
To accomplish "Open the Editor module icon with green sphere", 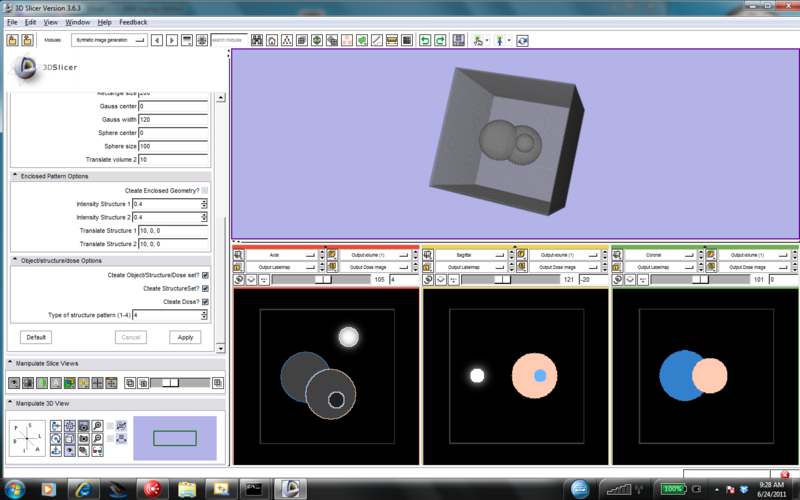I will (317, 40).
